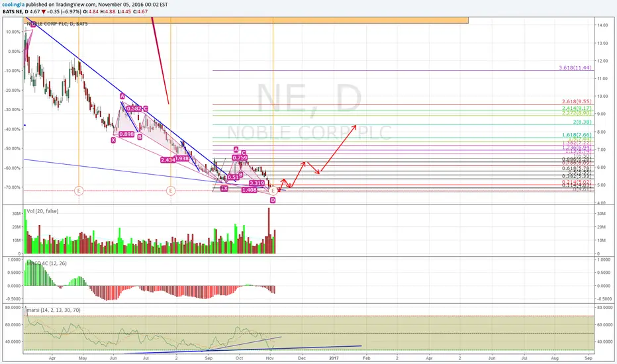Click the 0.382(5.33) Fibonacci level label
Screen dimensions: 617x364
pyautogui.click(x=577, y=176)
